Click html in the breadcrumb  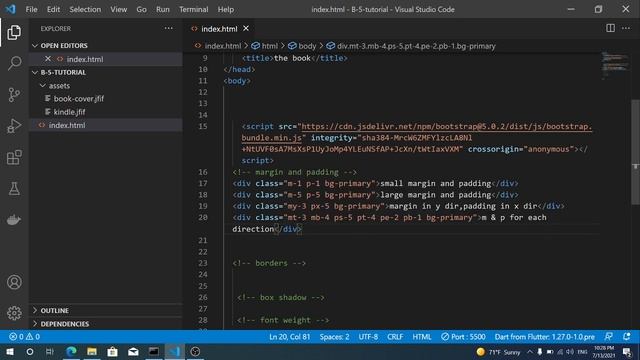coord(269,46)
